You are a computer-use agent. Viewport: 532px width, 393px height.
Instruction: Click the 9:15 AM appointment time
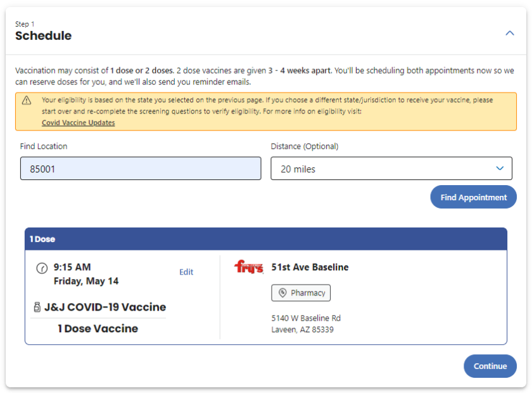(x=72, y=267)
